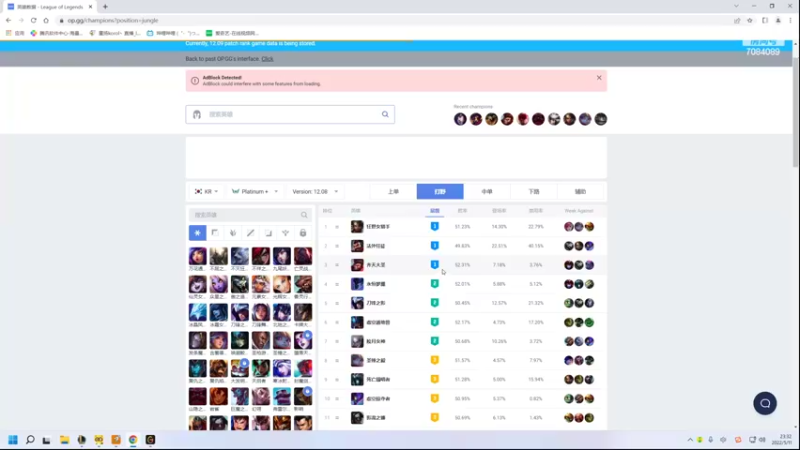Click last Weak Against icon in rank 11 row

point(589,418)
